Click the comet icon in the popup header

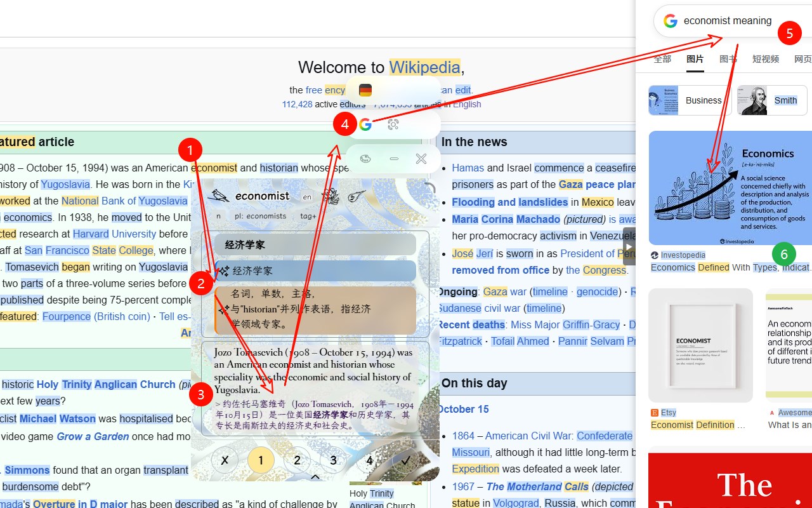coord(357,197)
